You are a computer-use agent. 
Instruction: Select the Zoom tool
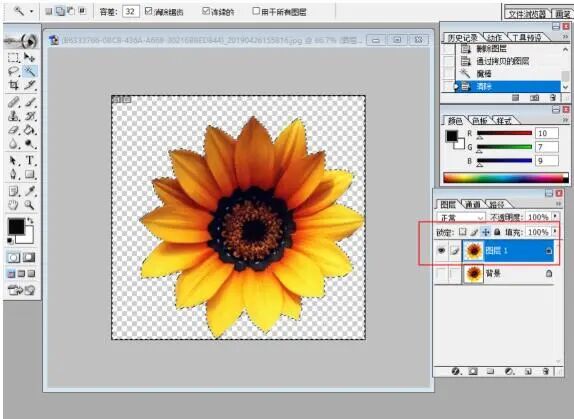point(29,205)
